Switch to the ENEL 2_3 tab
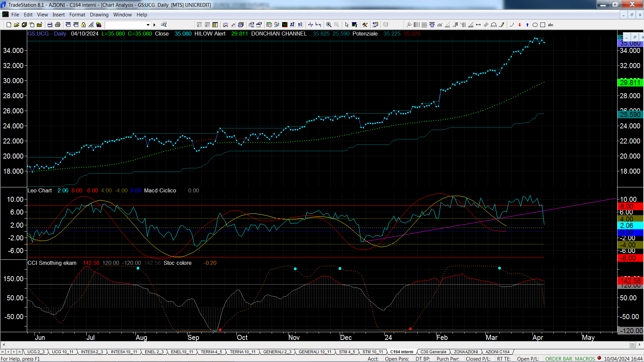This screenshot has width=644, height=362. click(154, 352)
